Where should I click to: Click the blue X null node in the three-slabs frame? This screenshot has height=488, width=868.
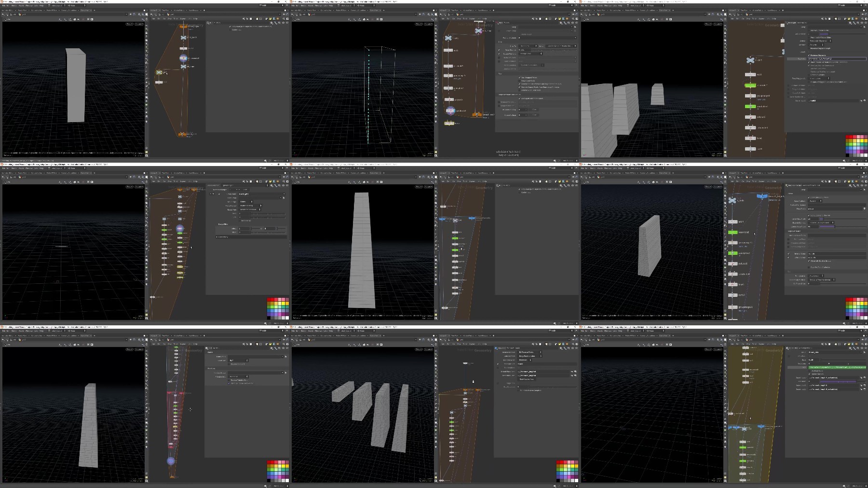tap(750, 60)
